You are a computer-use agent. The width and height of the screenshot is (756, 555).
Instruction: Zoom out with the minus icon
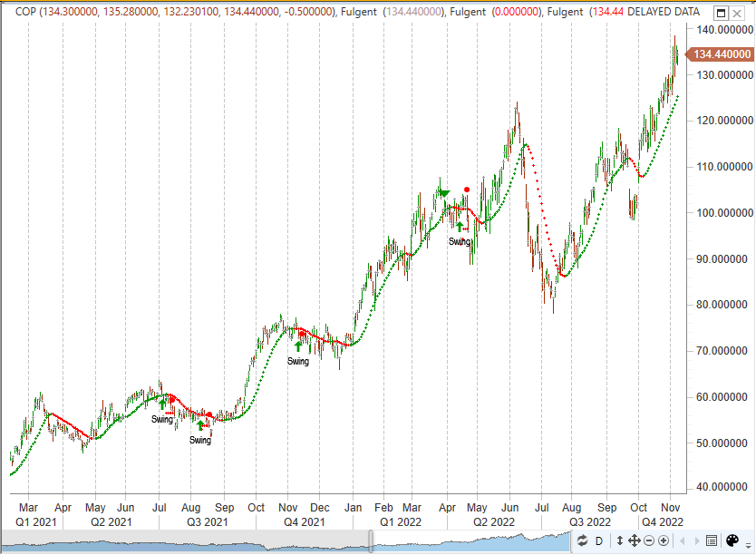click(649, 540)
